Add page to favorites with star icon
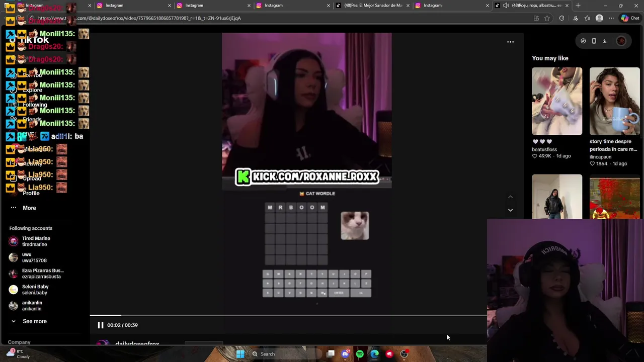 pyautogui.click(x=547, y=18)
